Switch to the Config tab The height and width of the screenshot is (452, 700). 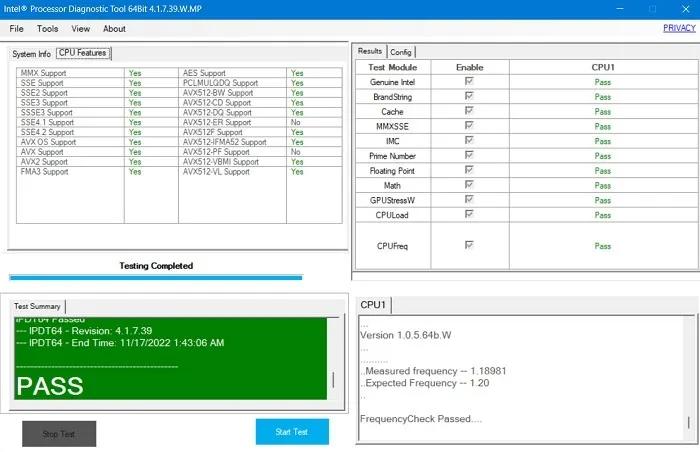(x=401, y=52)
